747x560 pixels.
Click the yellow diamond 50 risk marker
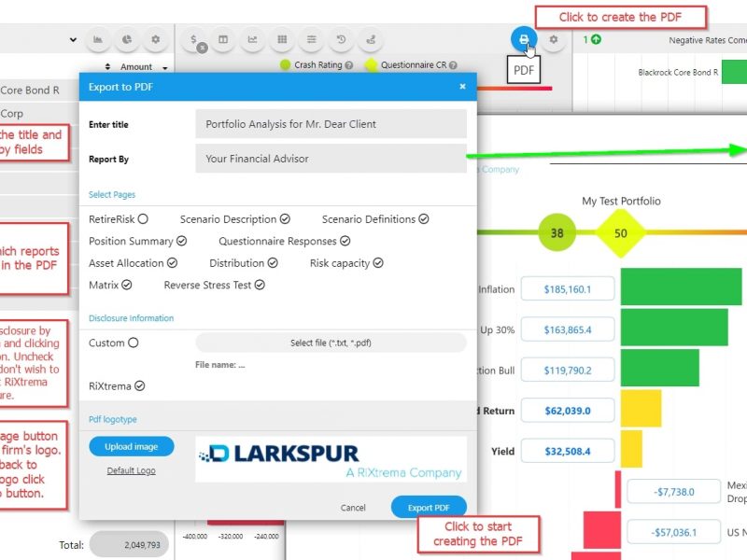(x=621, y=233)
